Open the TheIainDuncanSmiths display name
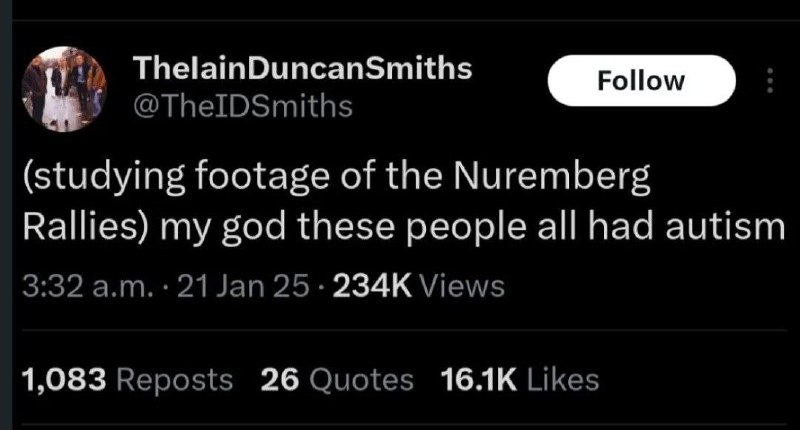This screenshot has height=430, width=800. click(x=302, y=68)
